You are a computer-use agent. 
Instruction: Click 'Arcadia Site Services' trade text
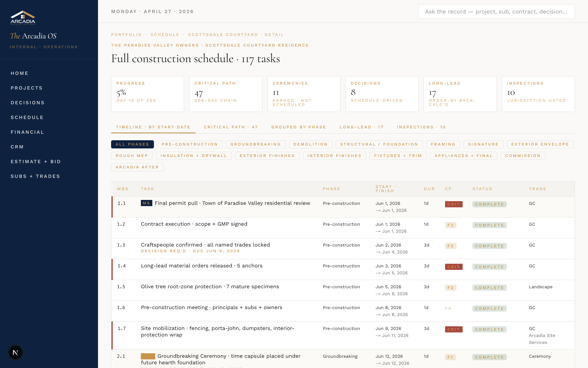(x=542, y=339)
